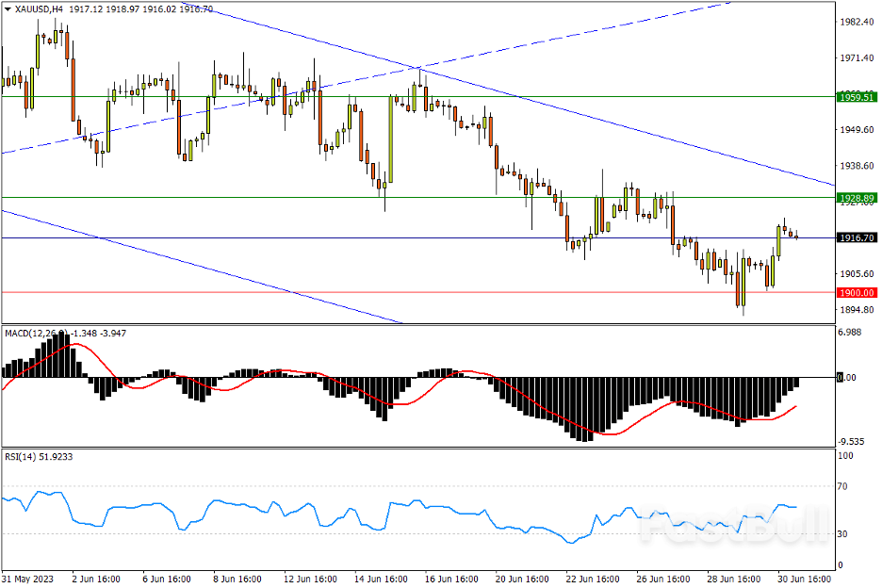
Task: Click the FastBull watermark
Action: [733, 529]
